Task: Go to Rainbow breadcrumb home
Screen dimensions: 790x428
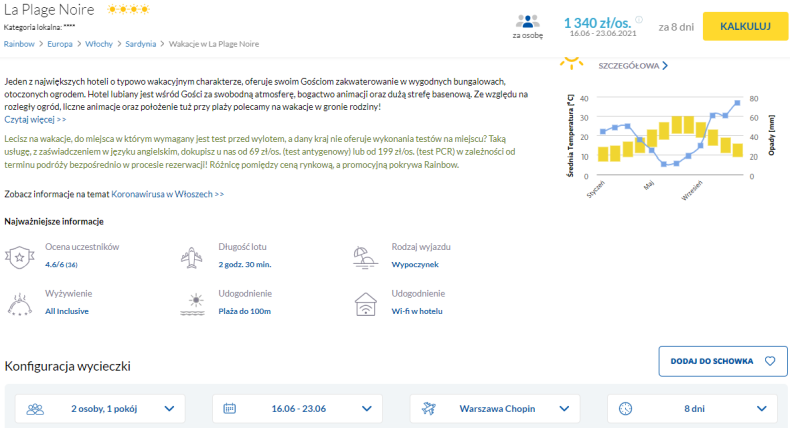Action: [19, 44]
